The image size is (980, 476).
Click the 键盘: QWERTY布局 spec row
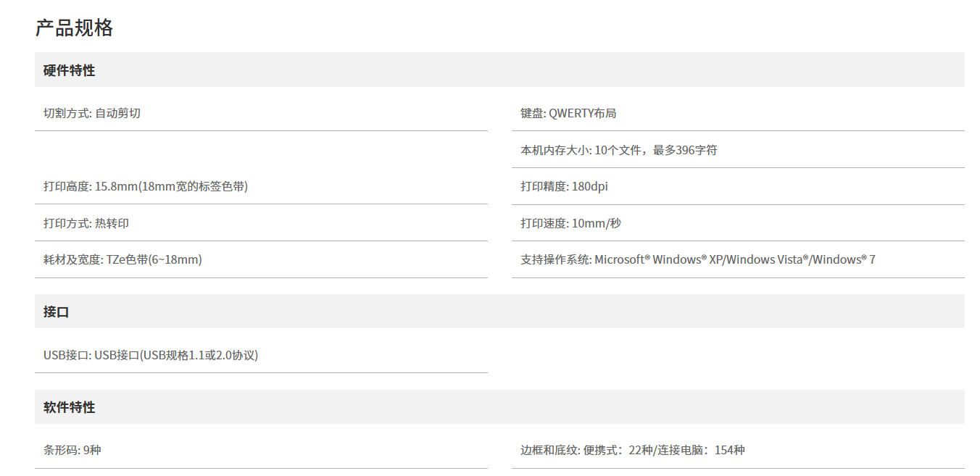click(568, 113)
